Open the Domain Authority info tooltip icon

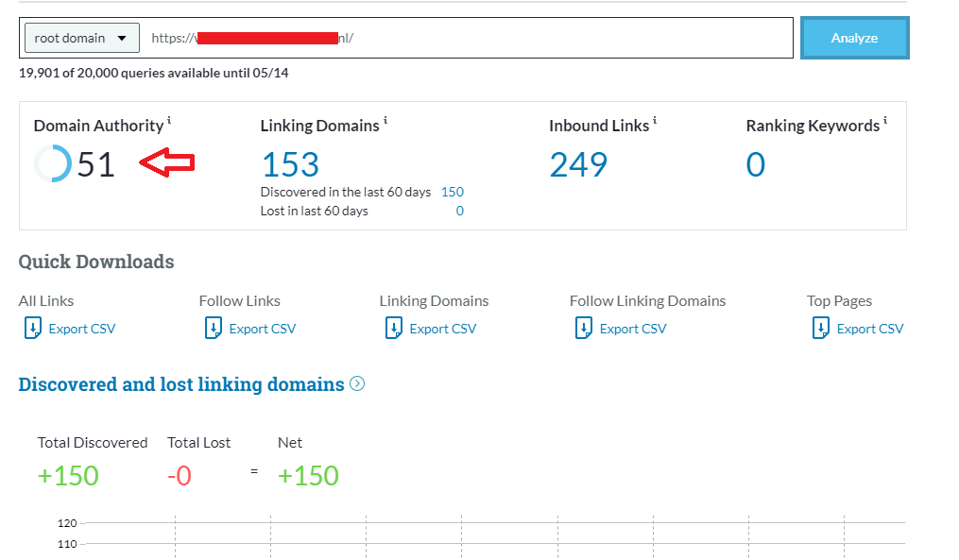click(170, 119)
